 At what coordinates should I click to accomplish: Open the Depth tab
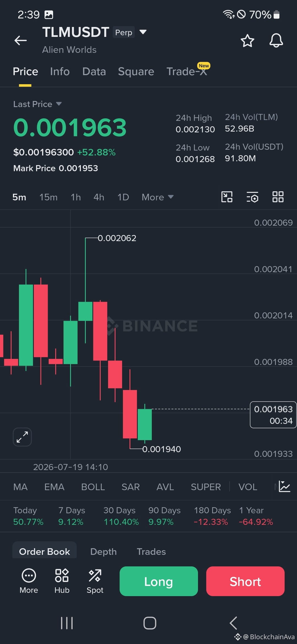[103, 552]
